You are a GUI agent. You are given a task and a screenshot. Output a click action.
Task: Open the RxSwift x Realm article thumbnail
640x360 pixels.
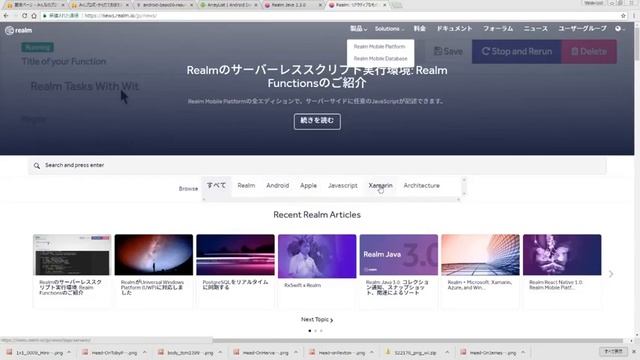[x=317, y=256]
